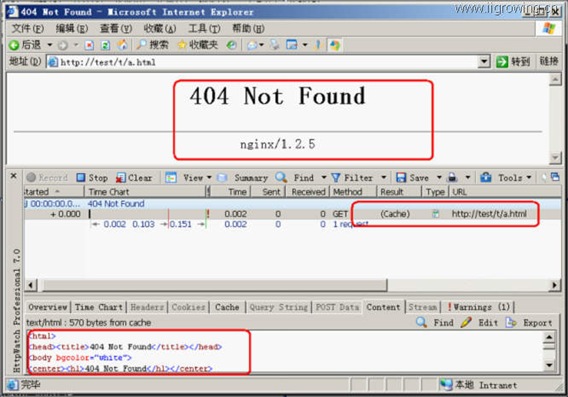Open the 文件(F) menu
568x397 pixels.
(28, 28)
